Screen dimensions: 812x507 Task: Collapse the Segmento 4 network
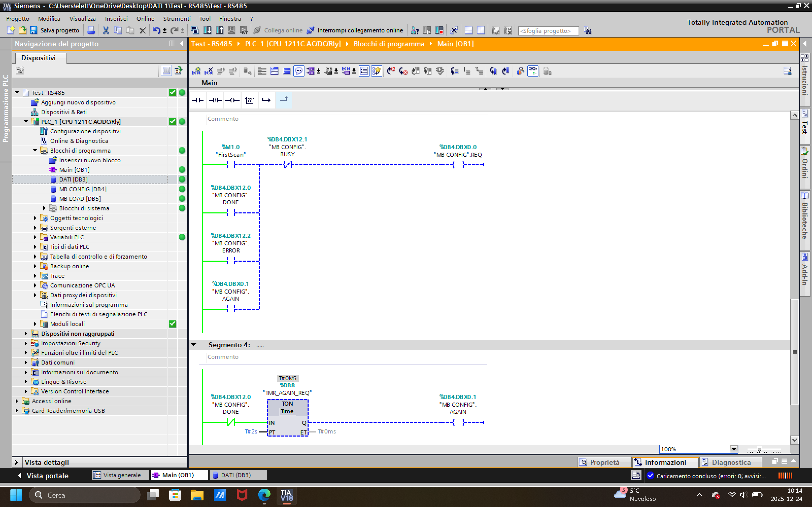194,345
